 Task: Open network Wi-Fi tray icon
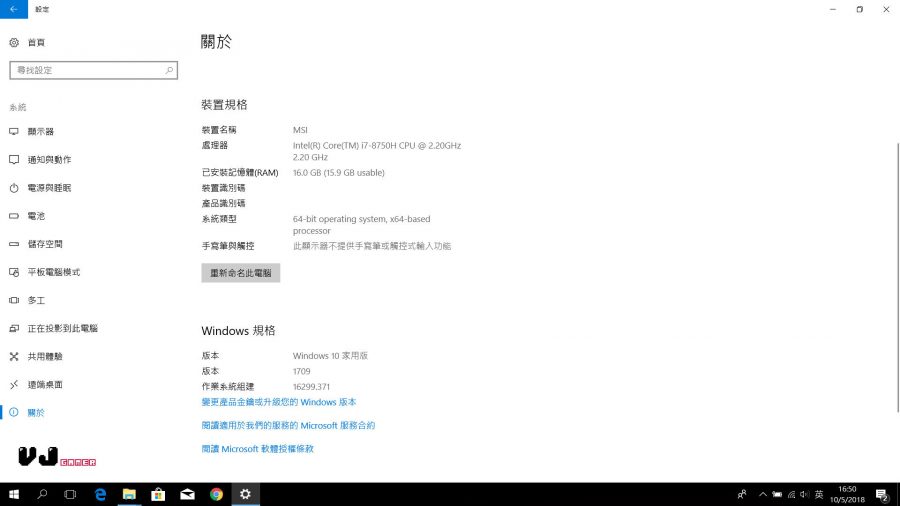tap(792, 494)
